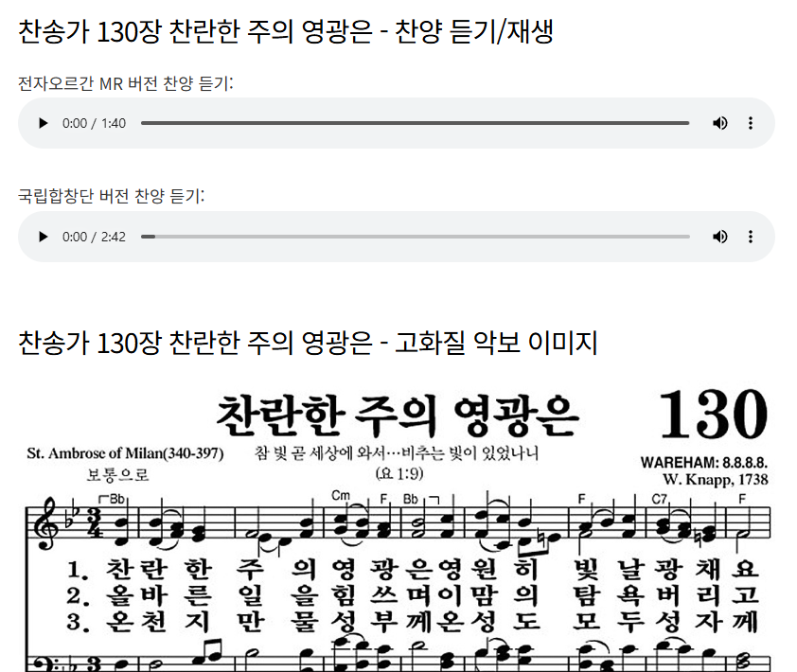Play the 국립합창단 choir audio track
The width and height of the screenshot is (797, 672).
44,237
